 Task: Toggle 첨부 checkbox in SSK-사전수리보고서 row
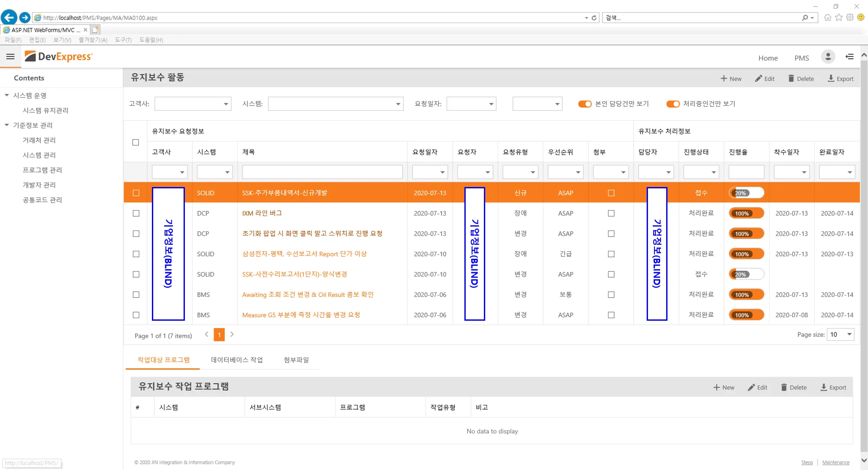611,274
